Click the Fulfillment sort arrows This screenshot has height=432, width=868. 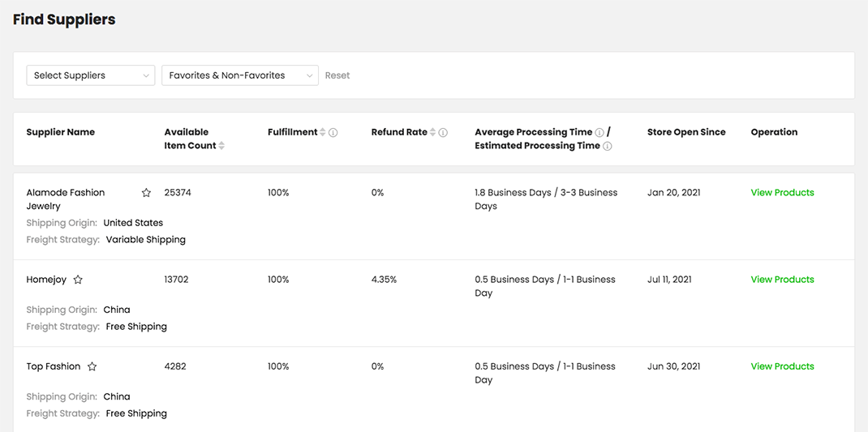pyautogui.click(x=323, y=132)
